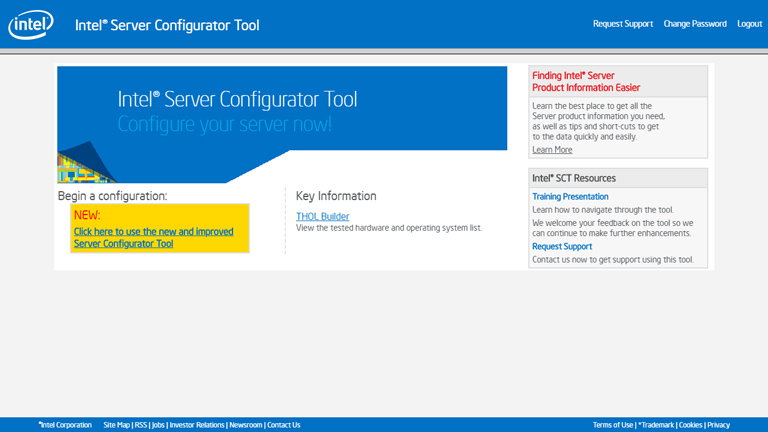This screenshot has height=432, width=768.
Task: Click the Key Information heading
Action: click(x=336, y=196)
